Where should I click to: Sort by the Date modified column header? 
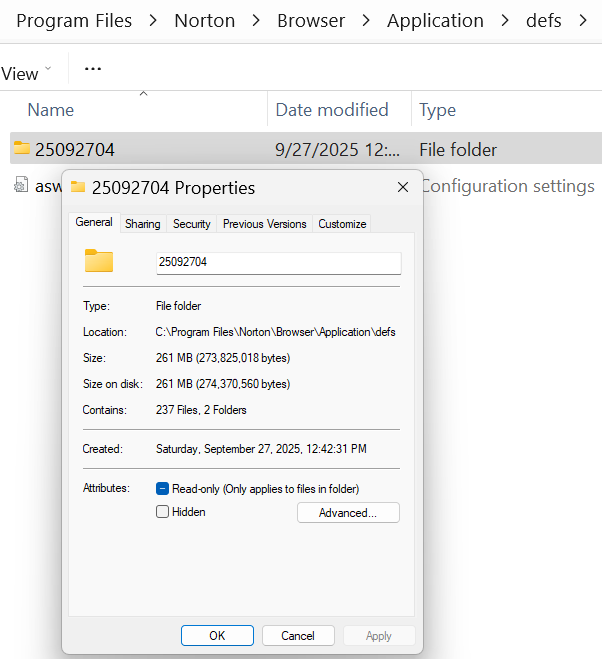pyautogui.click(x=332, y=110)
